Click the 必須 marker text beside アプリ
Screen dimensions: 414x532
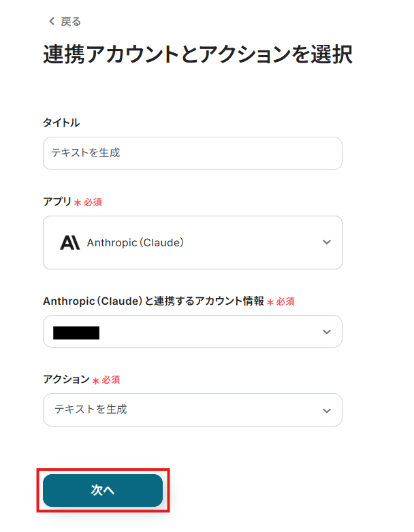(93, 203)
